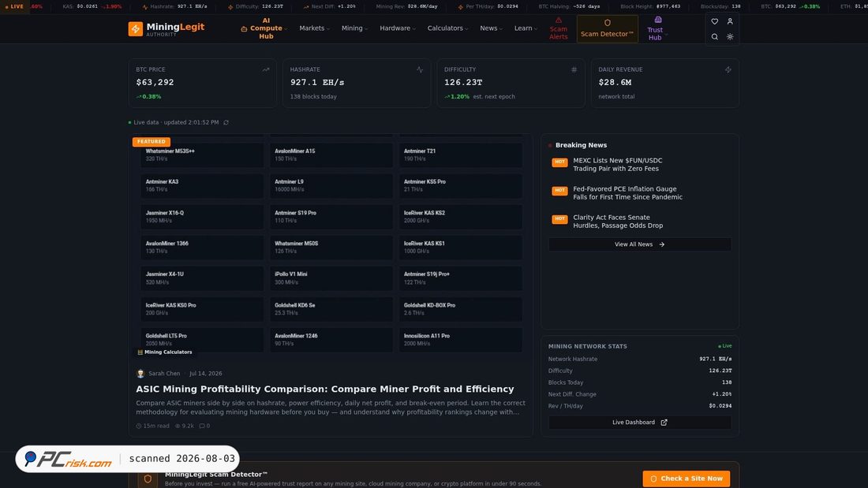Click the arrow icon beside View All News
The image size is (868, 488).
point(661,244)
